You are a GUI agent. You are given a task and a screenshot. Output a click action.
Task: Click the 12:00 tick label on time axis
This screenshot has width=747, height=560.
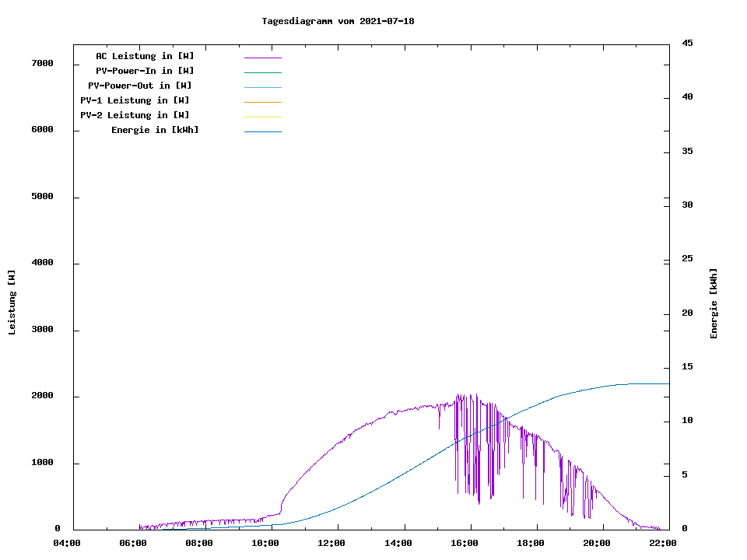pyautogui.click(x=331, y=543)
